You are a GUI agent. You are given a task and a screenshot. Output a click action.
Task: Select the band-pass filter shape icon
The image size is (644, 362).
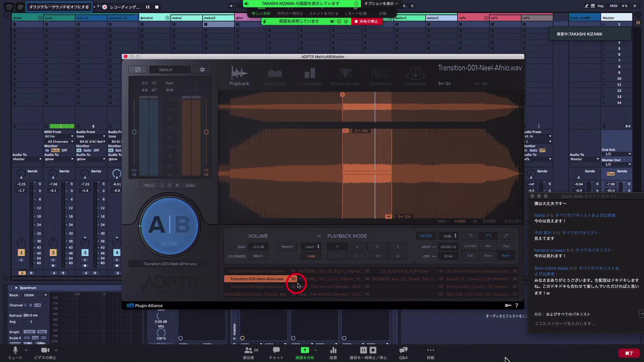488,236
